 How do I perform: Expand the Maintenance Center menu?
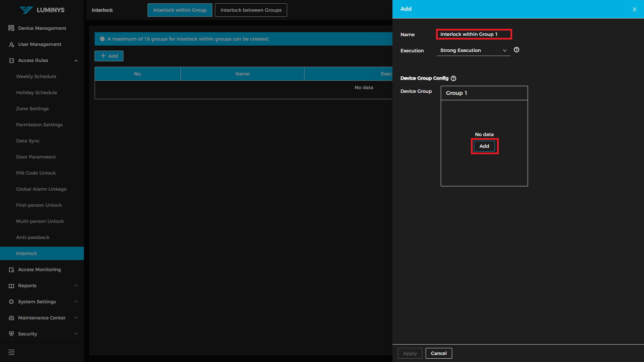pyautogui.click(x=76, y=318)
